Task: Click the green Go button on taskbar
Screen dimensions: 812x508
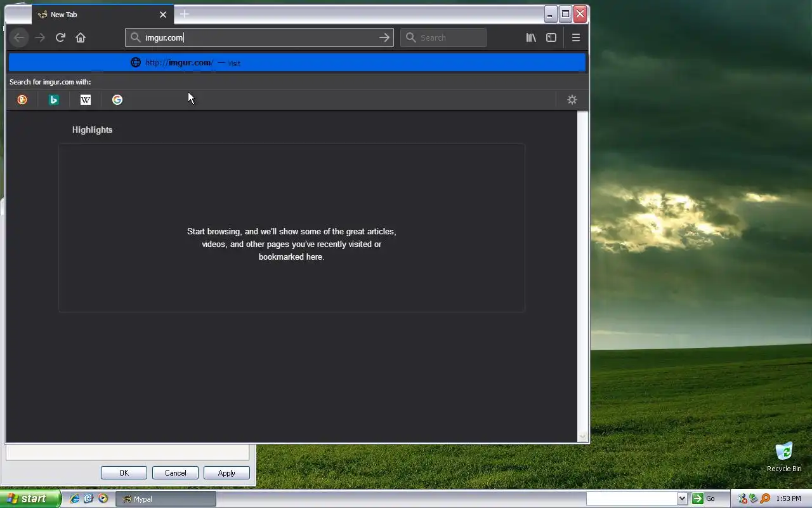Action: pos(704,499)
